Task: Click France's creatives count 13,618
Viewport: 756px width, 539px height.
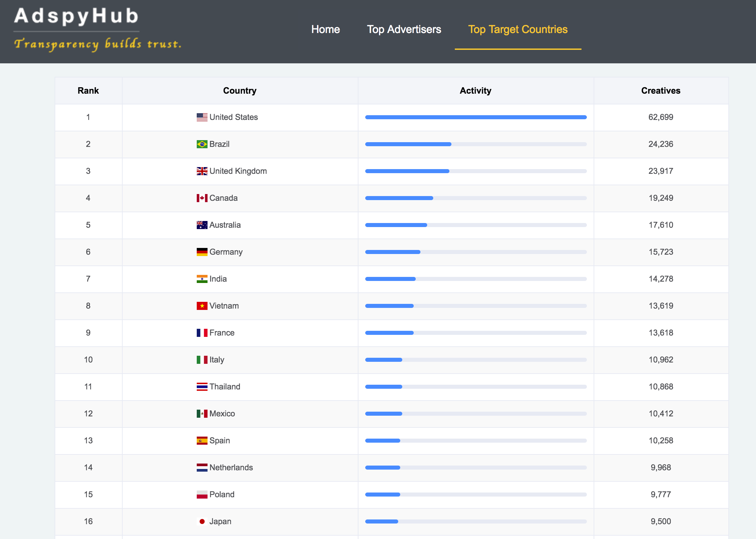Action: click(x=661, y=333)
